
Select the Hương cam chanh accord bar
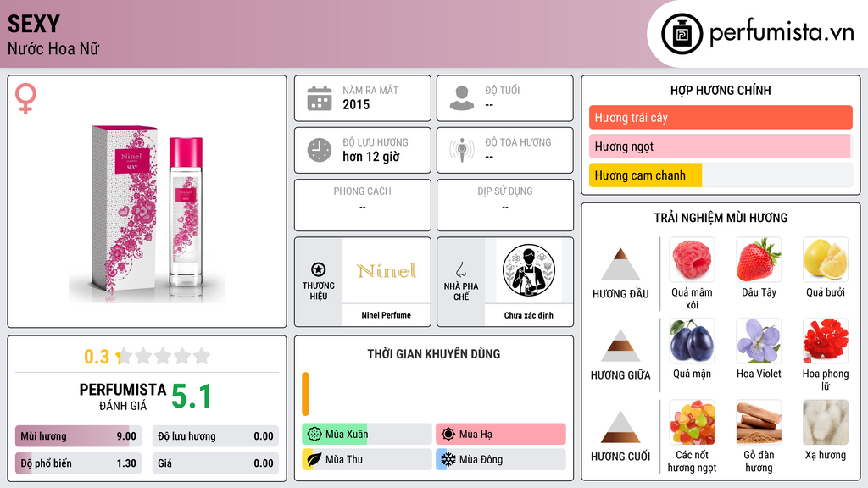pyautogui.click(x=721, y=175)
